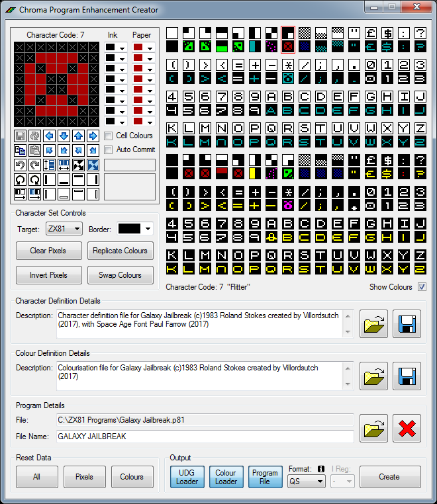The width and height of the screenshot is (437, 504).
Task: Click the greyed paste clipboard icon
Action: pyautogui.click(x=34, y=150)
